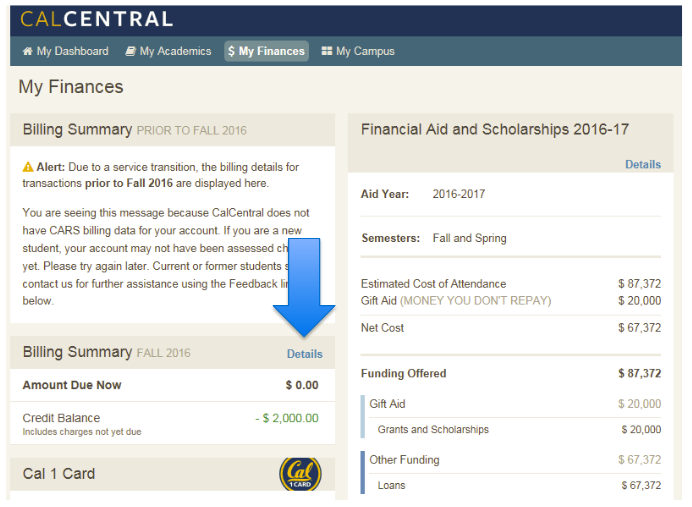Select the Amount Due Now label
The height and width of the screenshot is (507, 692).
pyautogui.click(x=72, y=385)
